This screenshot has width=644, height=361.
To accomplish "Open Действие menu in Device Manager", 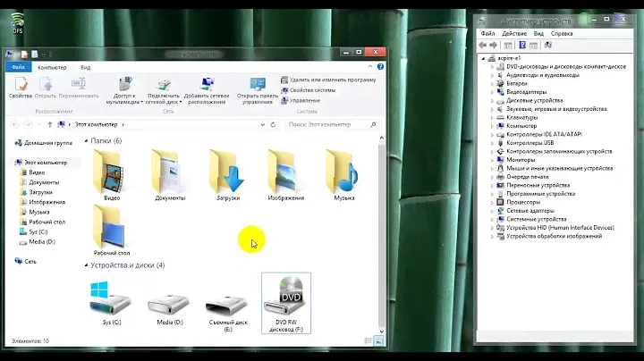I will pos(515,33).
